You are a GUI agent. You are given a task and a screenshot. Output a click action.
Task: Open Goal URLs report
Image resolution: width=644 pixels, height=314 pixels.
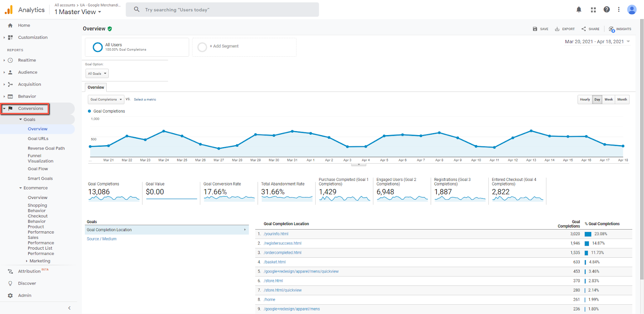click(x=38, y=139)
